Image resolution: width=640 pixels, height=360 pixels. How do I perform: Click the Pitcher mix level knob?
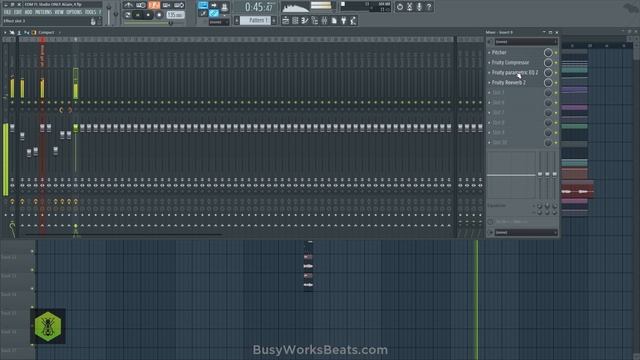pos(548,53)
